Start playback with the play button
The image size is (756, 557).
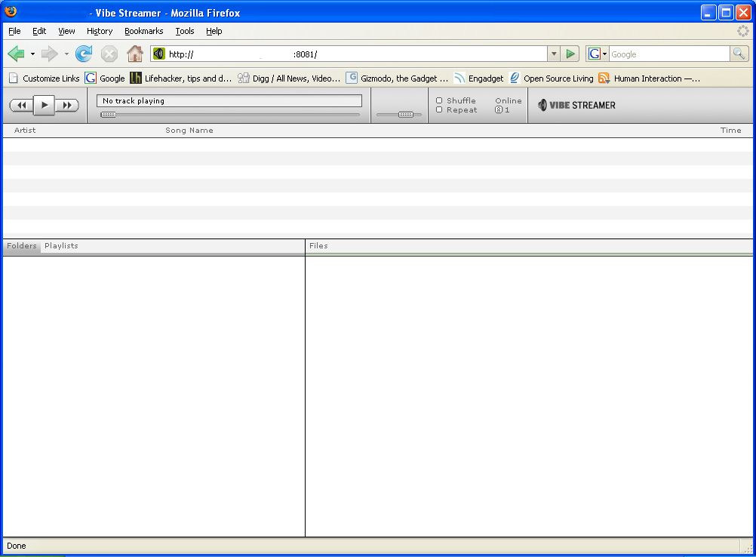(45, 105)
